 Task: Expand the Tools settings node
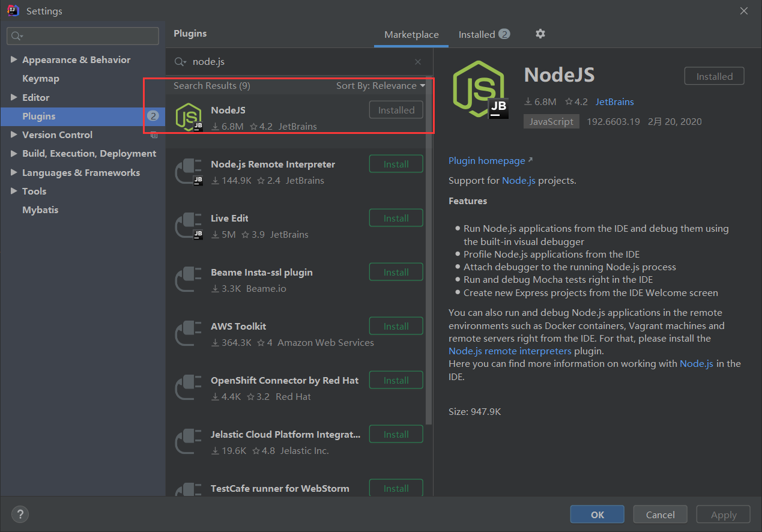(14, 191)
